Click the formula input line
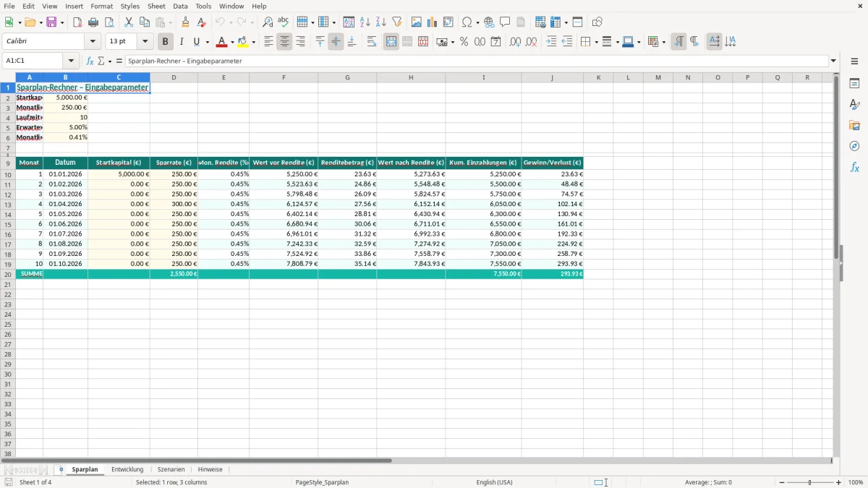The image size is (868, 488). 477,61
